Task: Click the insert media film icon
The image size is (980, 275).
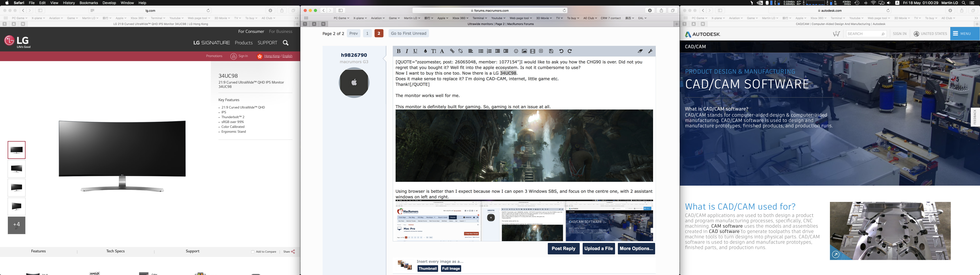Action: click(x=533, y=51)
